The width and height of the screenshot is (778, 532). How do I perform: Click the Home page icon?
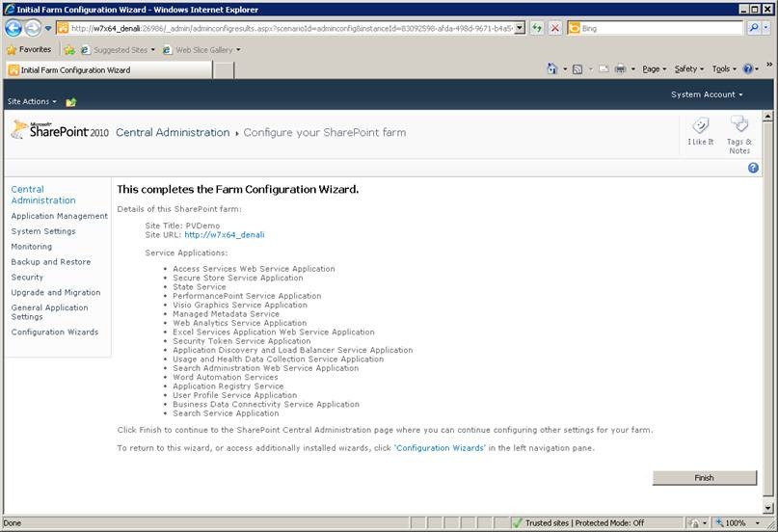coord(551,69)
